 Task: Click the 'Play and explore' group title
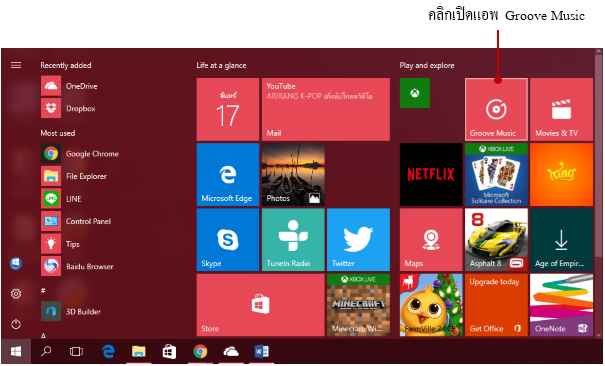pos(427,65)
